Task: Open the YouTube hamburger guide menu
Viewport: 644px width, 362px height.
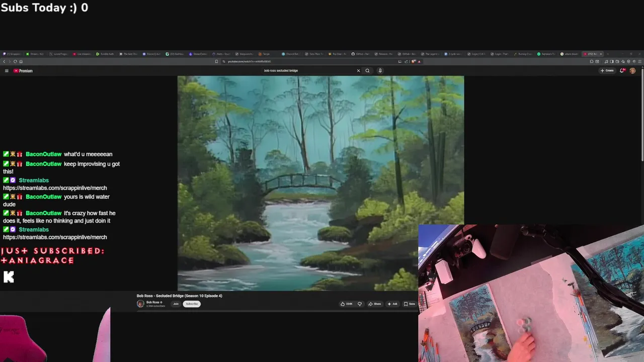Action: (x=7, y=71)
